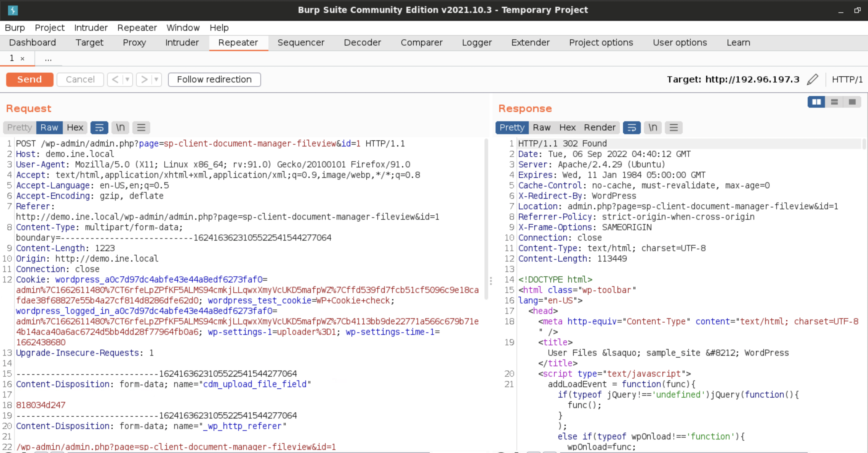
Task: Click the Render tab in Response panel
Action: [x=599, y=127]
